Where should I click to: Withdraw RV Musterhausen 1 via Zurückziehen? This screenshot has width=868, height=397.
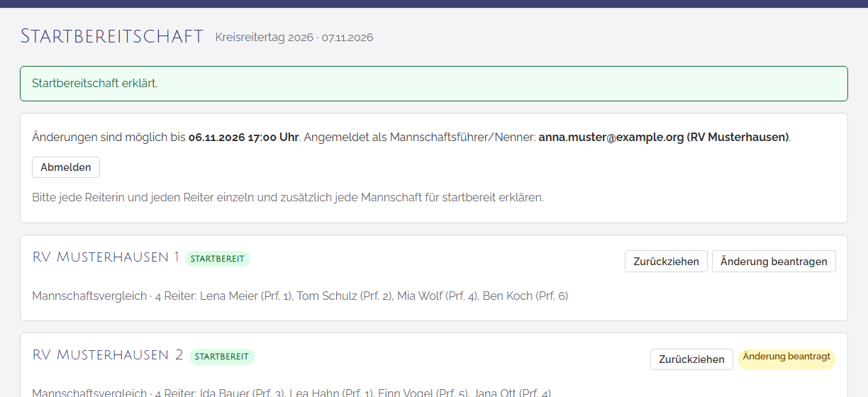[x=666, y=261]
